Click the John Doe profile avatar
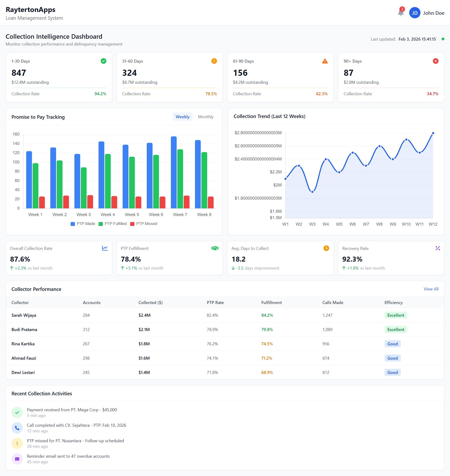Screen dimensions: 450x476 (415, 13)
